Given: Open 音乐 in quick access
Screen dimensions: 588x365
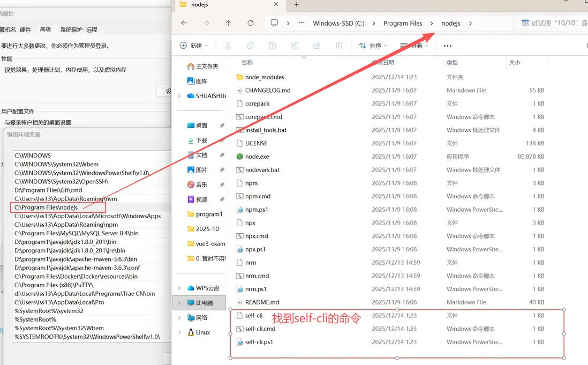Looking at the screenshot, I should (197, 184).
